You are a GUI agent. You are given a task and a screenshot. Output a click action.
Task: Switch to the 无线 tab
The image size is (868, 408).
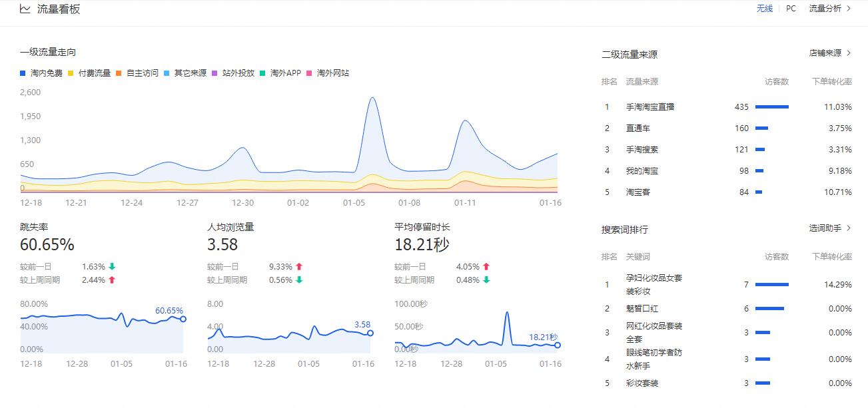[764, 9]
